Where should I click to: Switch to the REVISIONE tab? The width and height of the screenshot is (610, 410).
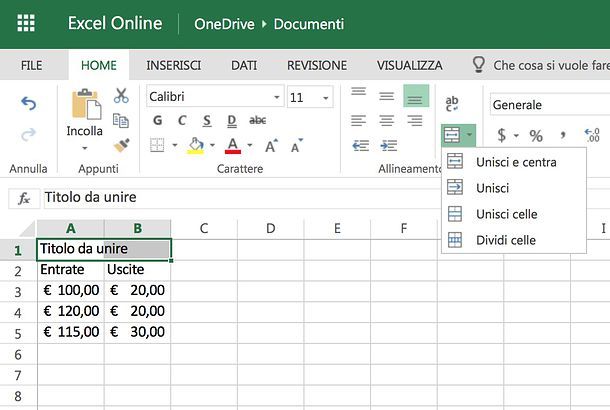coord(317,65)
